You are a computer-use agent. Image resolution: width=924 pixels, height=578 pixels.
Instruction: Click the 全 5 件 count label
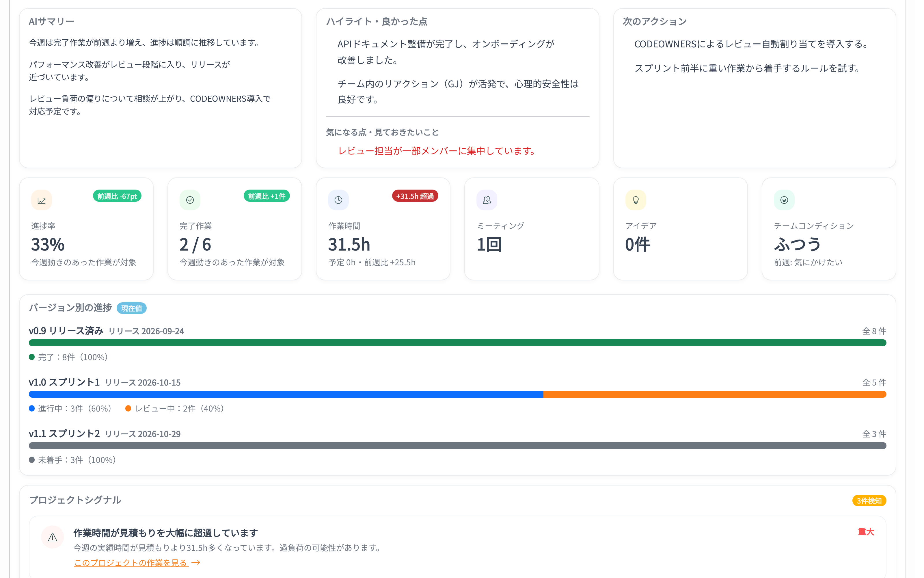[x=874, y=383]
